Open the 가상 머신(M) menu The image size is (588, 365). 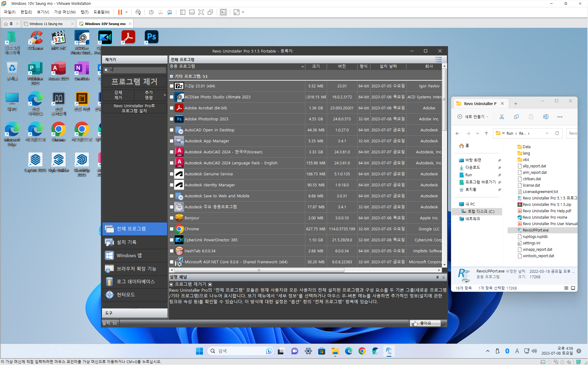coord(64,12)
